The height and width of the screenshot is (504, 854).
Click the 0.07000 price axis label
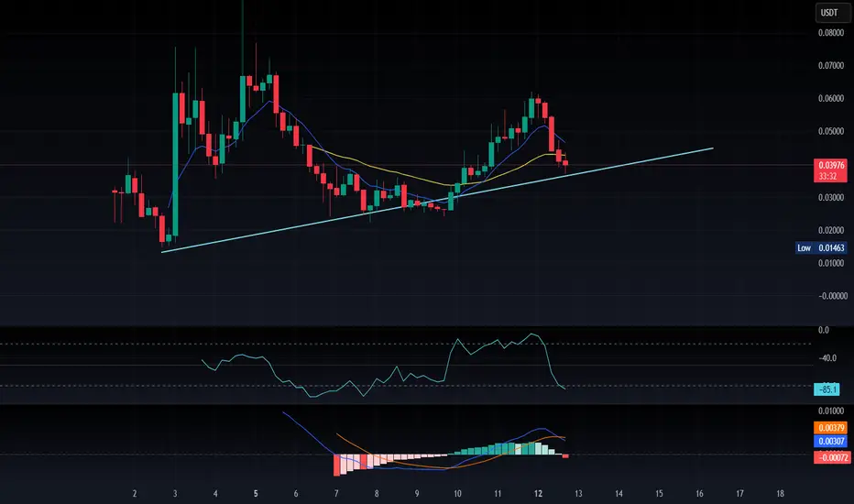coord(830,65)
